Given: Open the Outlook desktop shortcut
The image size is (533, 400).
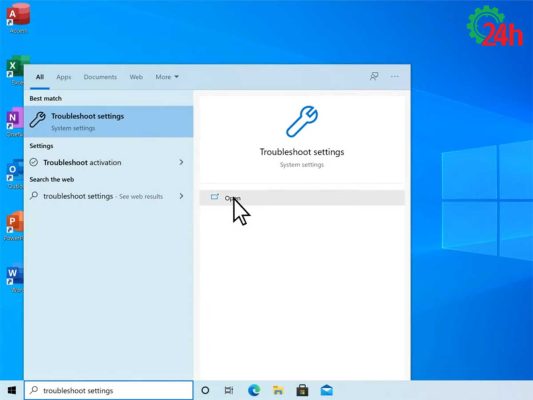Looking at the screenshot, I should (x=15, y=173).
